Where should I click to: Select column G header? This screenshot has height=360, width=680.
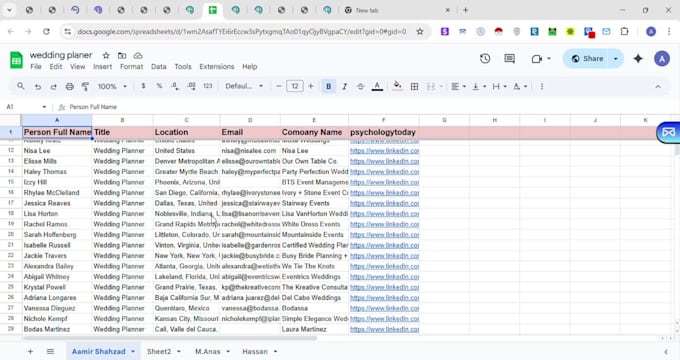pyautogui.click(x=444, y=120)
